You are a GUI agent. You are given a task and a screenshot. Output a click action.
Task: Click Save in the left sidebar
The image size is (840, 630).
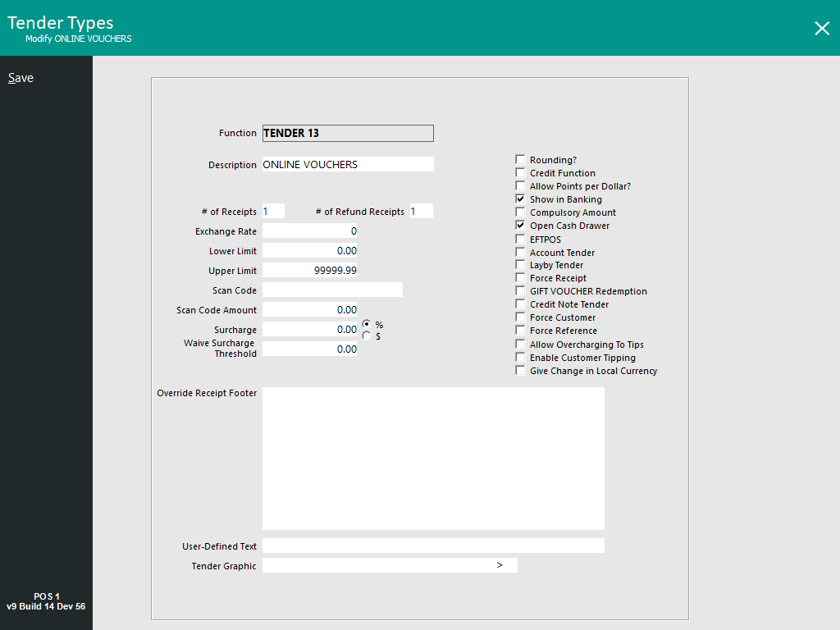pos(21,78)
